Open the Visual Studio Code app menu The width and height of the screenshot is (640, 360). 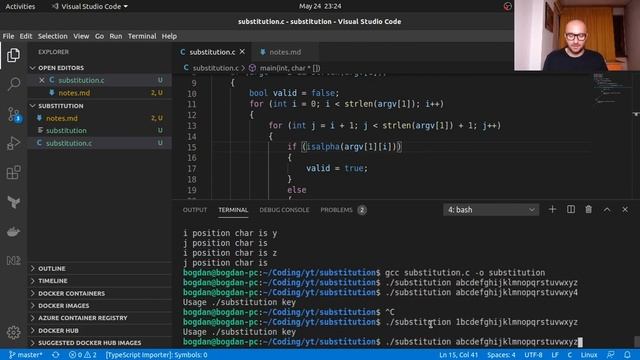coord(89,6)
